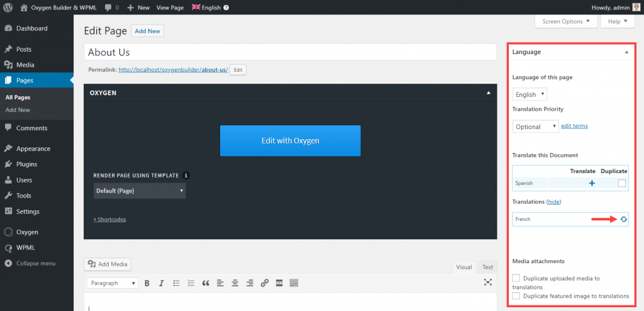
Task: Open the WordPress logo menu
Action: (8, 8)
